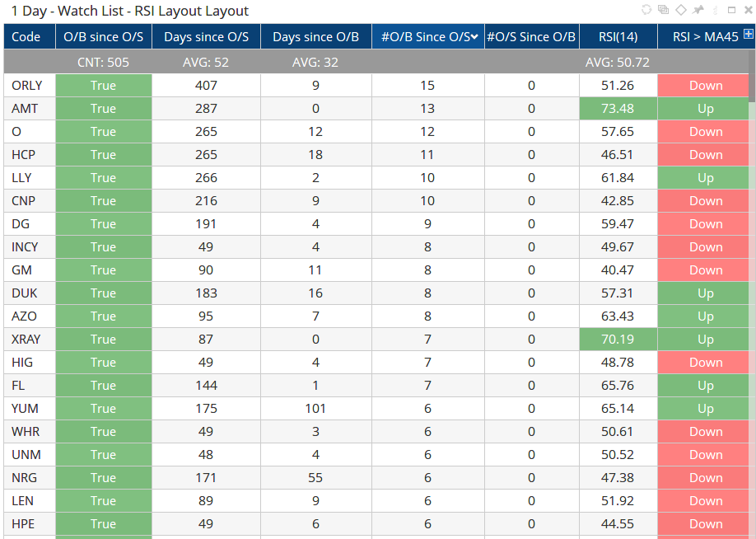Click DUK's Days since O/S value 183

click(207, 293)
